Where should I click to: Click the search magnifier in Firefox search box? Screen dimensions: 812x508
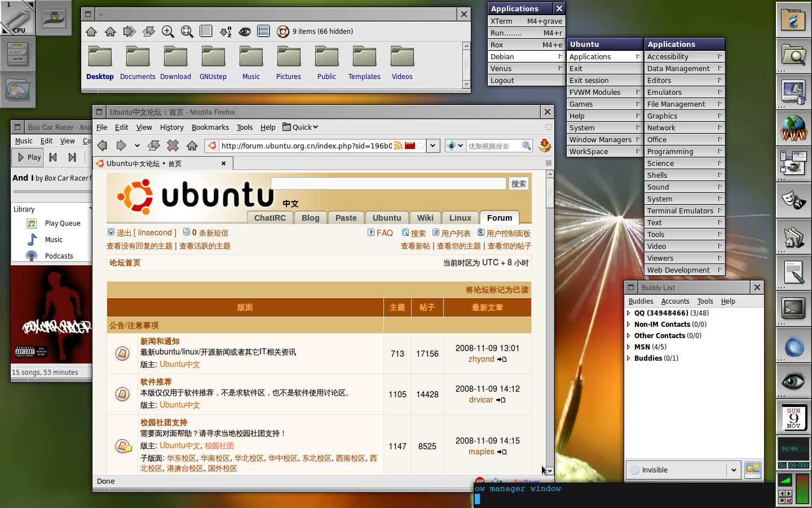point(527,146)
